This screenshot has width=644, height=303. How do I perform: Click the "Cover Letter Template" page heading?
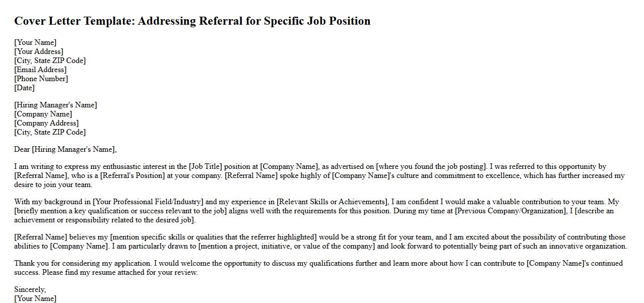[192, 21]
